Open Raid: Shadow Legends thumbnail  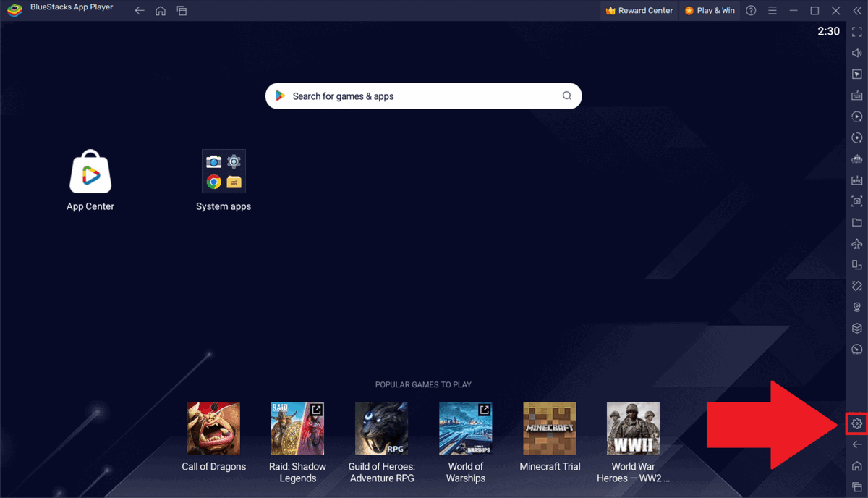click(297, 429)
